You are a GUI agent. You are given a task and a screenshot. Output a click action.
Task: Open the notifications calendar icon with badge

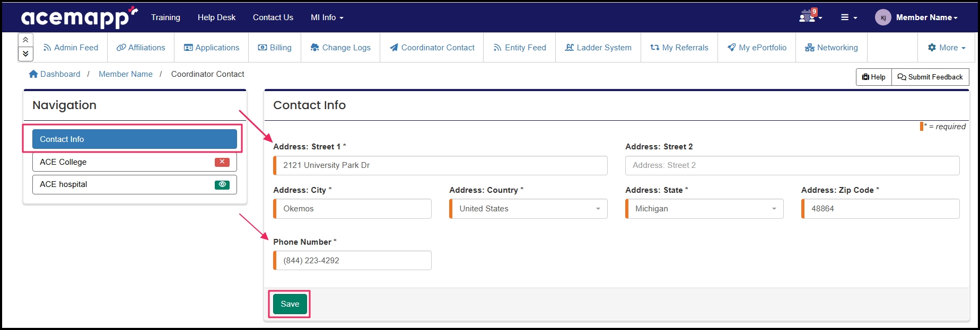coord(809,16)
